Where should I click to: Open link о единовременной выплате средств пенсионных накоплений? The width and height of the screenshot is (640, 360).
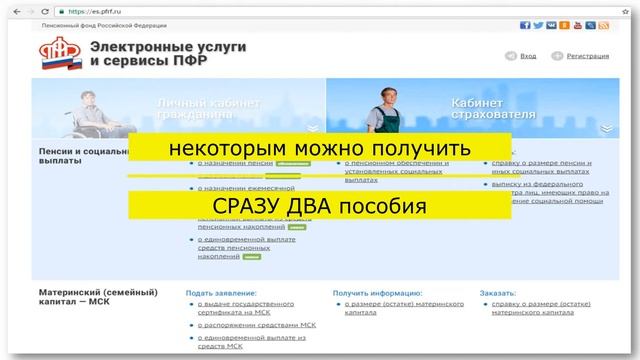[247, 248]
